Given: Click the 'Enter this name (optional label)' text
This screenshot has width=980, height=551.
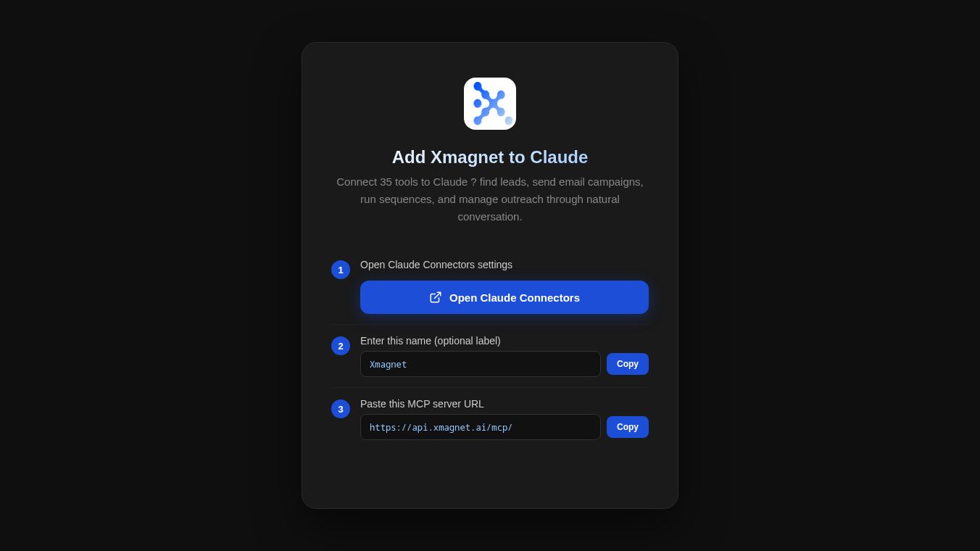Looking at the screenshot, I should click(431, 341).
